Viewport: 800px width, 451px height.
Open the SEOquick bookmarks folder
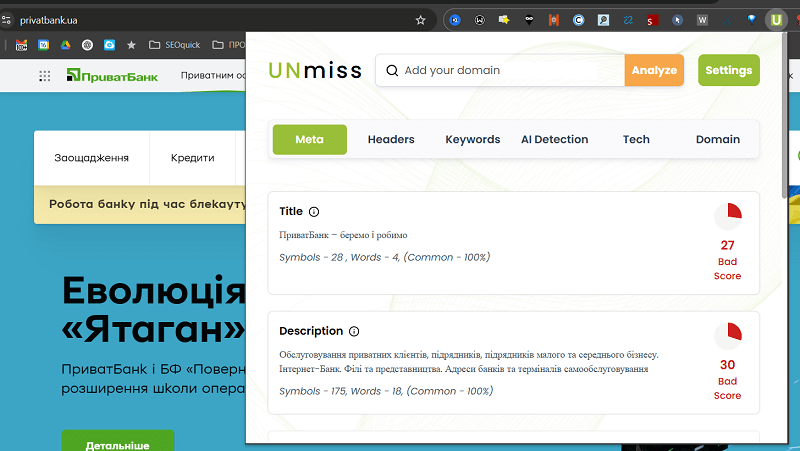174,45
